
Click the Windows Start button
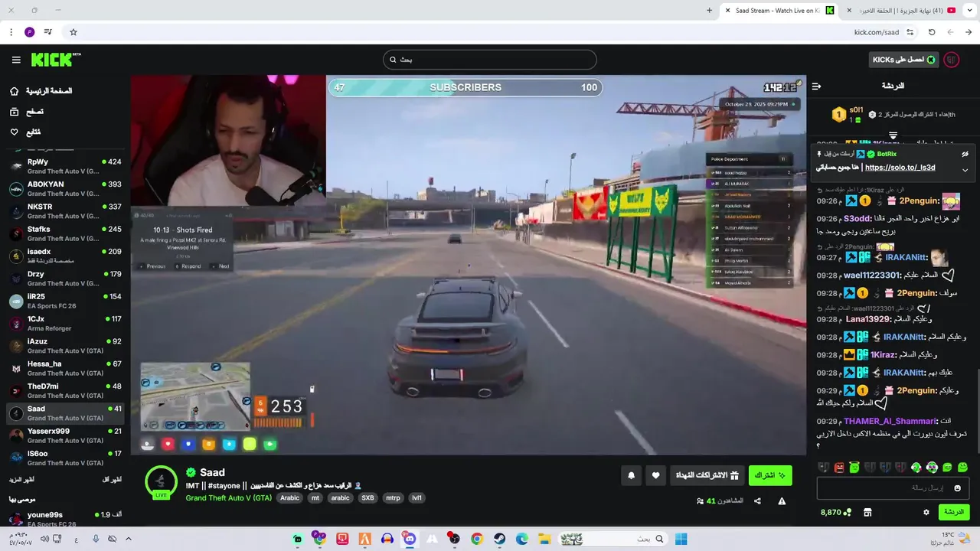click(681, 539)
